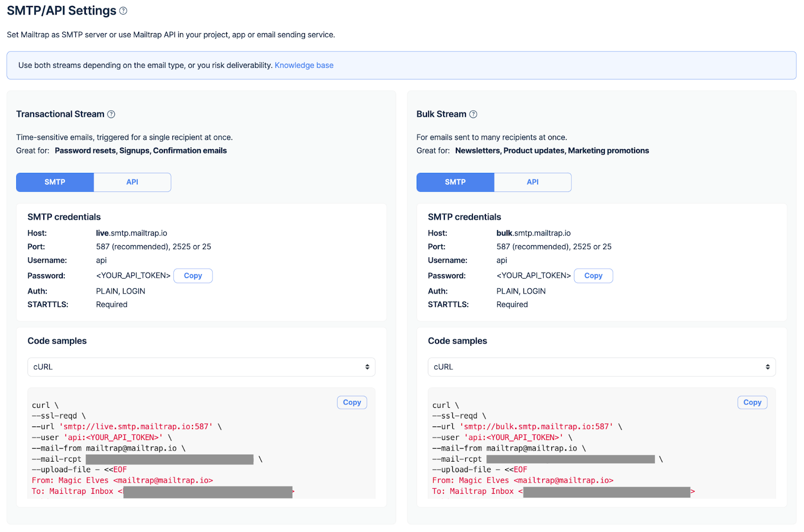The image size is (804, 532).
Task: Open Transactional code samples cURL dropdown
Action: point(201,367)
